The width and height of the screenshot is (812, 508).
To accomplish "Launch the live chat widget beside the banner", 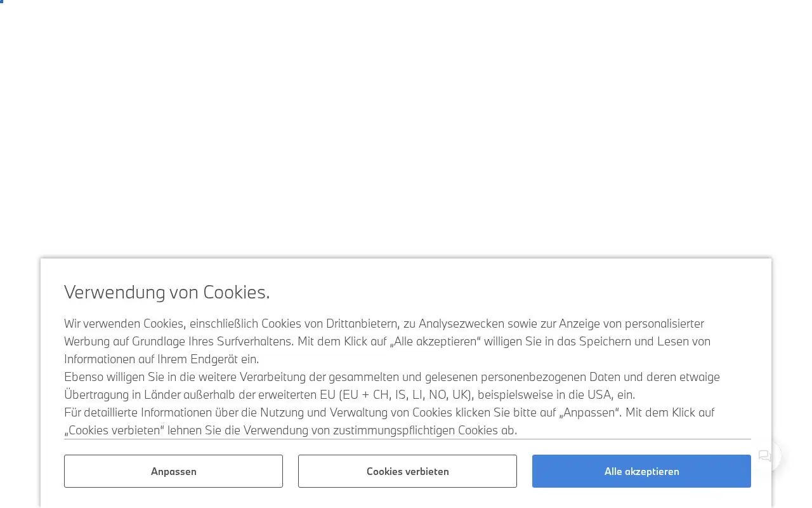I will [764, 456].
